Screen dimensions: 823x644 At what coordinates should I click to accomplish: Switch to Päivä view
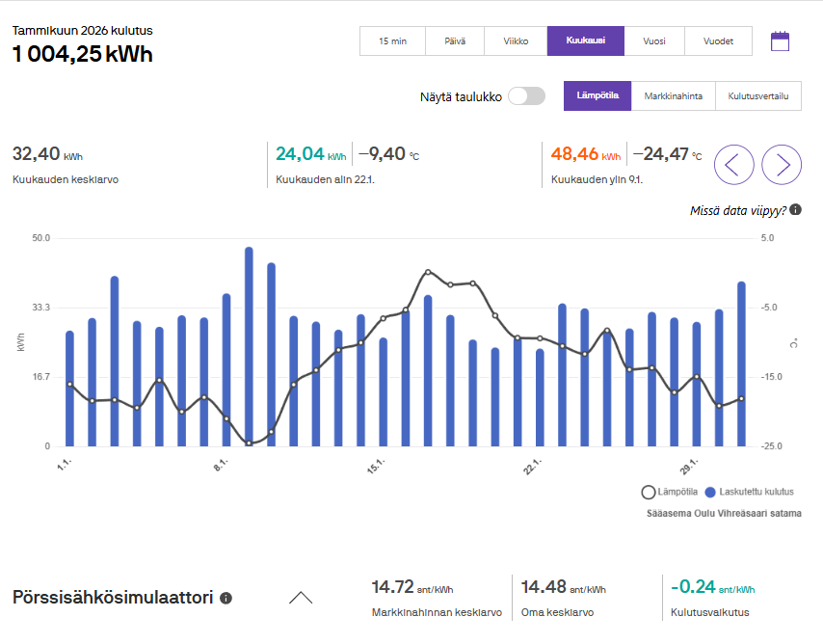(455, 41)
